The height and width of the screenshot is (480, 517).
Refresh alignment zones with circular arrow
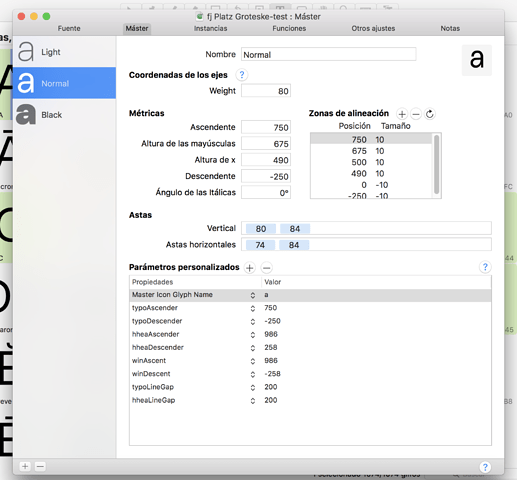click(430, 114)
